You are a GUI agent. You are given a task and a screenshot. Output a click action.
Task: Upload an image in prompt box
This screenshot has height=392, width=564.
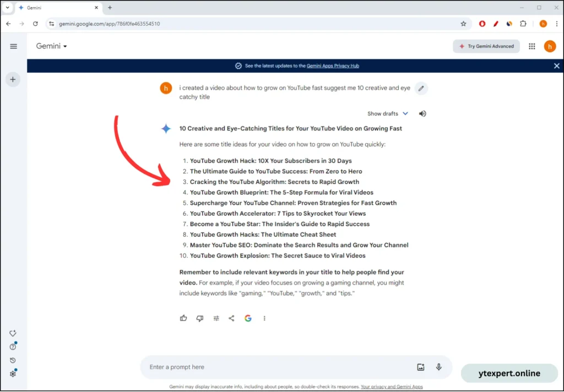pyautogui.click(x=421, y=367)
